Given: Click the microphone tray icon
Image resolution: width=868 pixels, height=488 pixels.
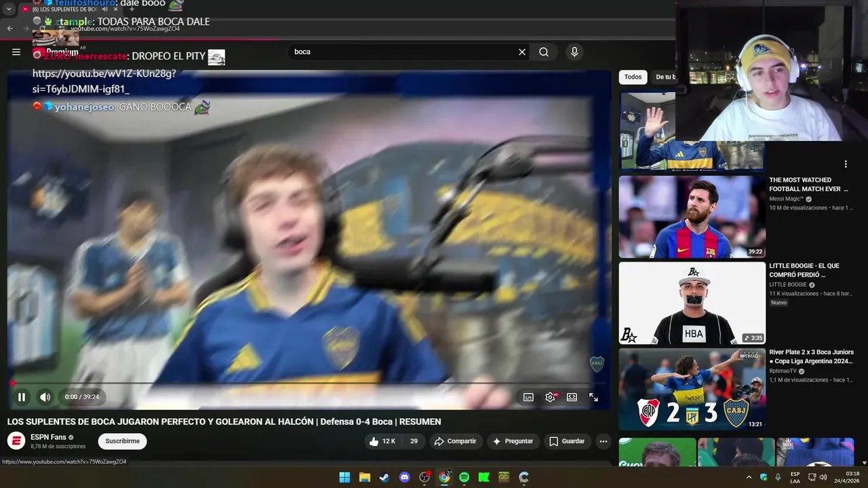Looking at the screenshot, I should click(x=778, y=477).
